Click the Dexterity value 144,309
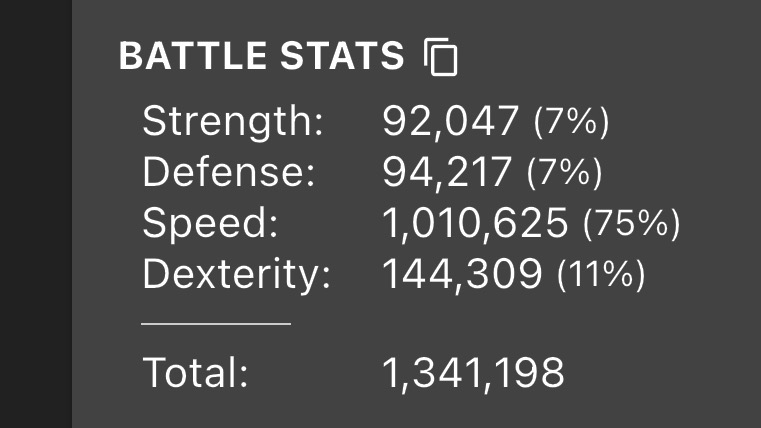 [462, 275]
